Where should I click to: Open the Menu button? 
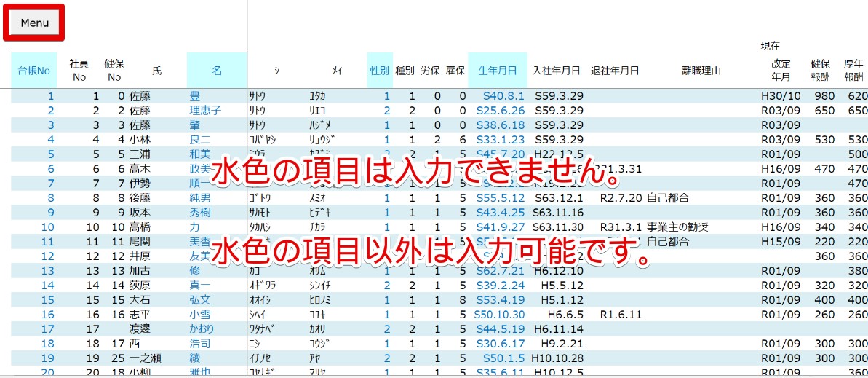pyautogui.click(x=34, y=23)
